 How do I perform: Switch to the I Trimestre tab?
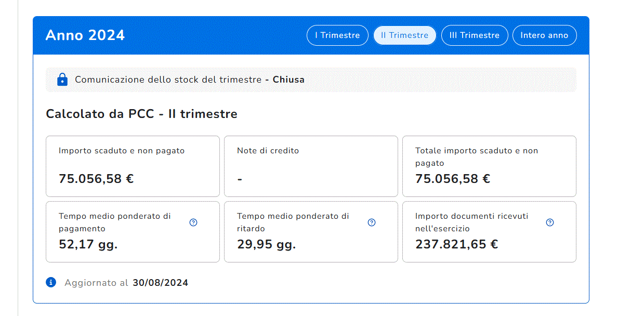(337, 35)
